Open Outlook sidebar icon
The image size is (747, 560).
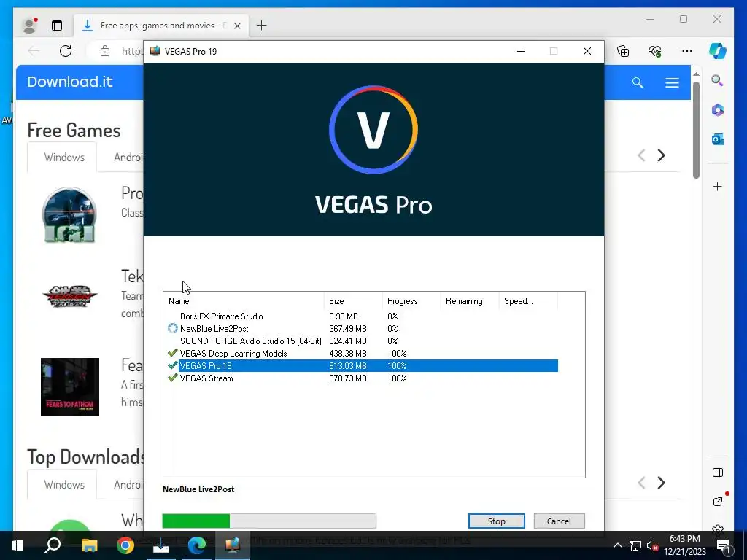[x=718, y=139]
